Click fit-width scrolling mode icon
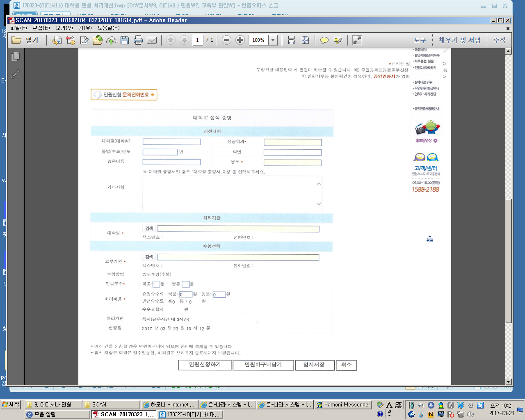This screenshot has height=420, width=525. (x=292, y=40)
